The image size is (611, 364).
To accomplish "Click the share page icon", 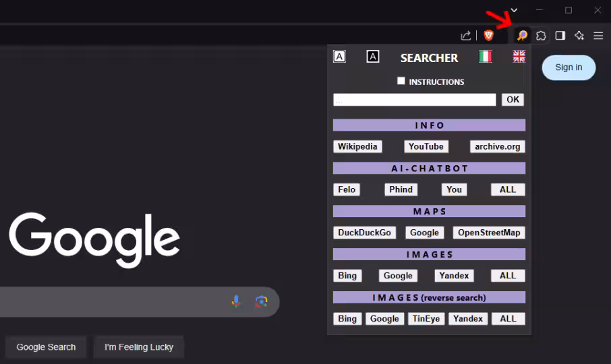I will click(466, 36).
